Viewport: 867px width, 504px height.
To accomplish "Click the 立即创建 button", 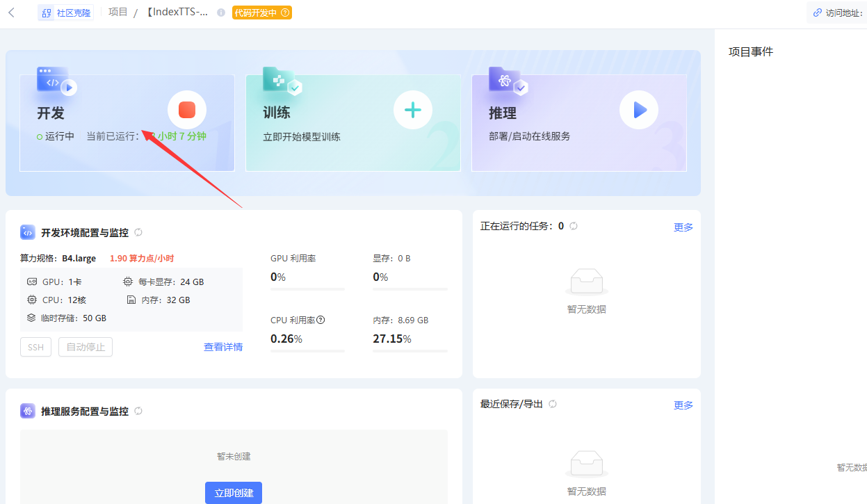I will [234, 493].
